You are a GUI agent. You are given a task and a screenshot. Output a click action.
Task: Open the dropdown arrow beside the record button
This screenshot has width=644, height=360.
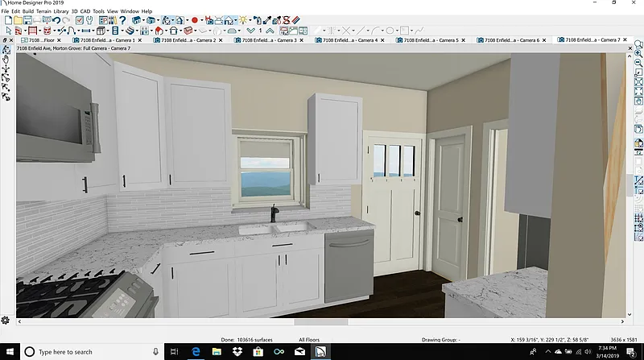(201, 20)
